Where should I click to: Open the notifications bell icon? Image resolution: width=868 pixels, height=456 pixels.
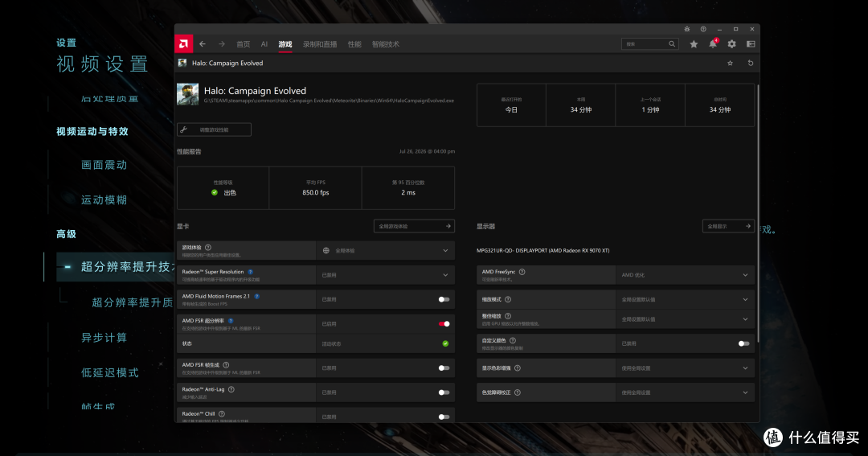pyautogui.click(x=713, y=43)
